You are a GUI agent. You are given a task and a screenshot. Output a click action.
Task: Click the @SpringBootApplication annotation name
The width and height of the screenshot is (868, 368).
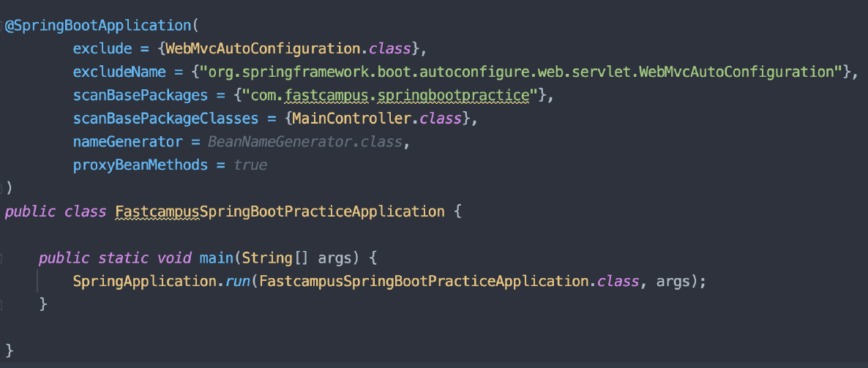pyautogui.click(x=98, y=26)
